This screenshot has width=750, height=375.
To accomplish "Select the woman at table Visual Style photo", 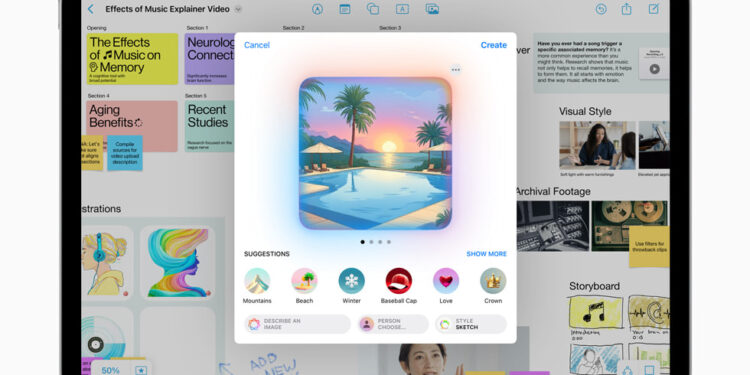I will pyautogui.click(x=597, y=145).
